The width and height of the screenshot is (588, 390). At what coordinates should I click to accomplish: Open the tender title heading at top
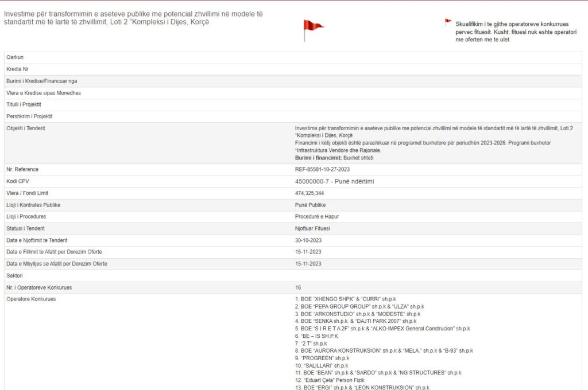coord(133,18)
